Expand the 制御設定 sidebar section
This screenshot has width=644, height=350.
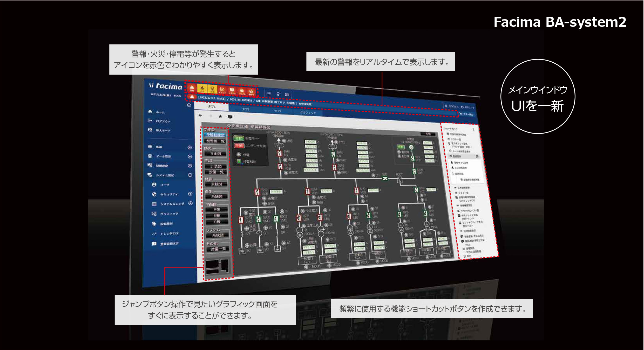pos(190,166)
